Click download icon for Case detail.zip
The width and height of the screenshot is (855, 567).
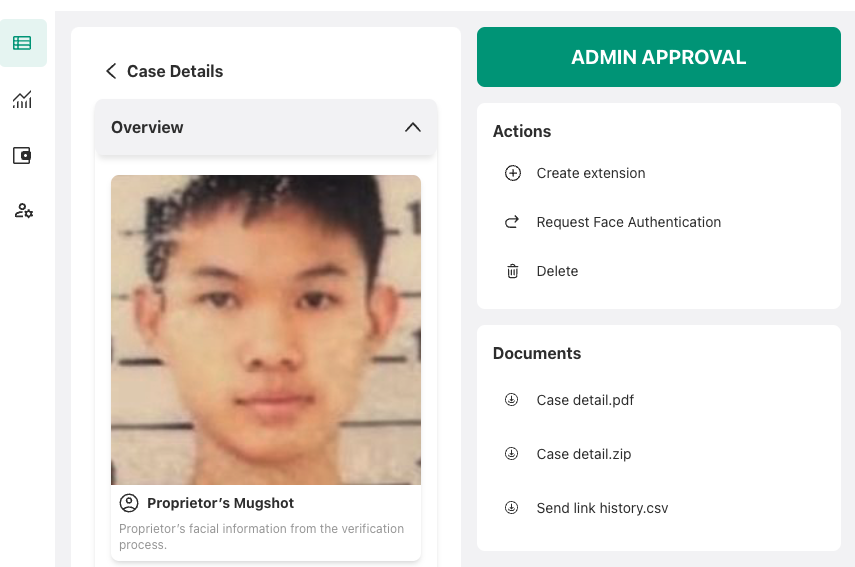coord(511,454)
